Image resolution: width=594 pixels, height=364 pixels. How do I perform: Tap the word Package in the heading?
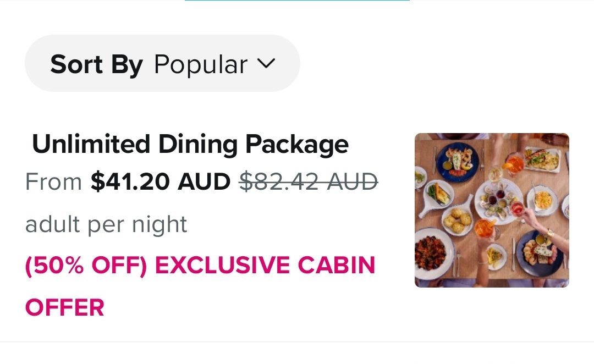[x=297, y=145]
